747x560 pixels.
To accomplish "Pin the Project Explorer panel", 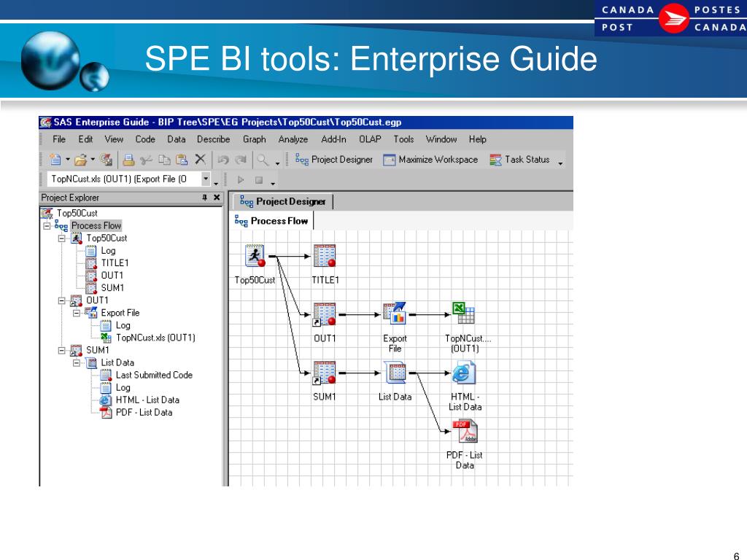I will (204, 197).
